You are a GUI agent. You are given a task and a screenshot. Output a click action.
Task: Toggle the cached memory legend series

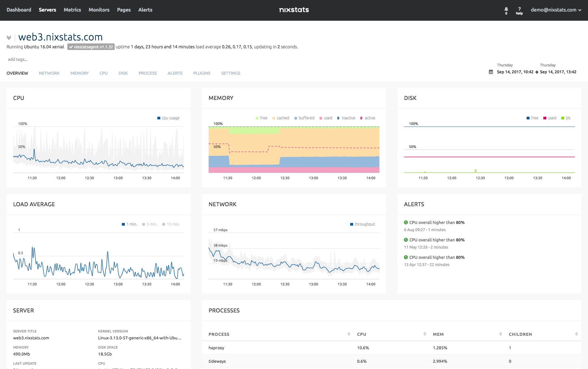[281, 118]
